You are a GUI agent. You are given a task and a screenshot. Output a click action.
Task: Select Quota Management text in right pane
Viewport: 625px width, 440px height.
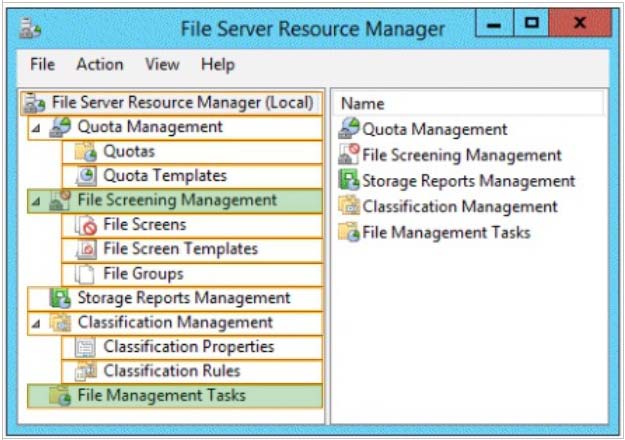point(435,130)
